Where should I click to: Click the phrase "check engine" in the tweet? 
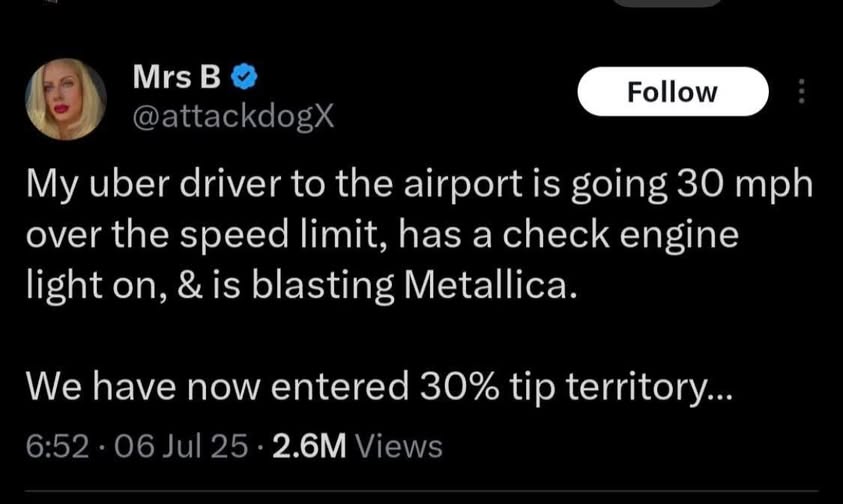tap(624, 237)
